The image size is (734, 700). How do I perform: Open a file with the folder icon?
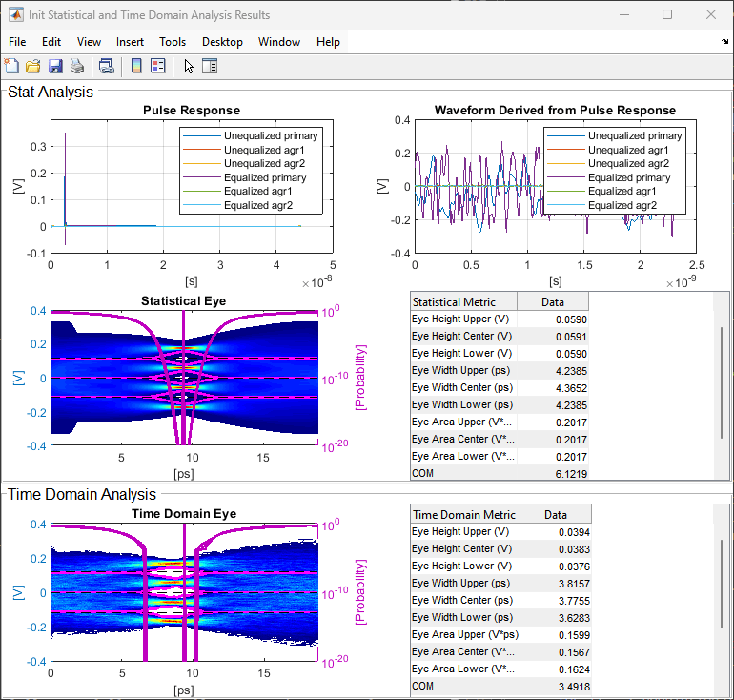(32, 66)
